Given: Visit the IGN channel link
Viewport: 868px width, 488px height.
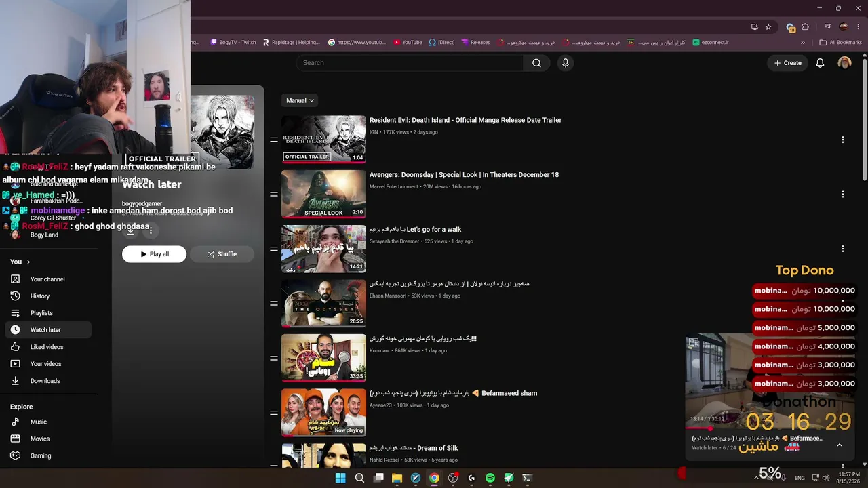Looking at the screenshot, I should (374, 132).
